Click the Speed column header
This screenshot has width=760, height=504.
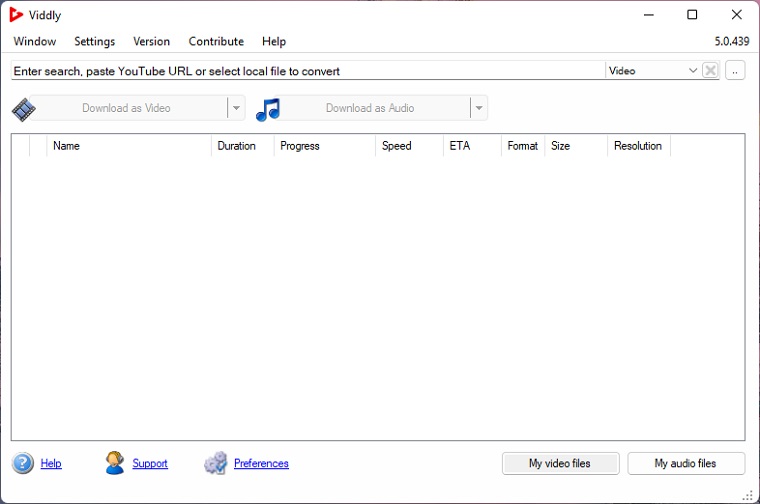pyautogui.click(x=410, y=145)
